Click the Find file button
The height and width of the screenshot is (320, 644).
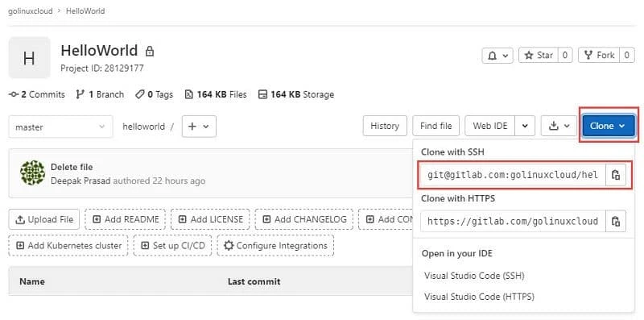click(436, 126)
